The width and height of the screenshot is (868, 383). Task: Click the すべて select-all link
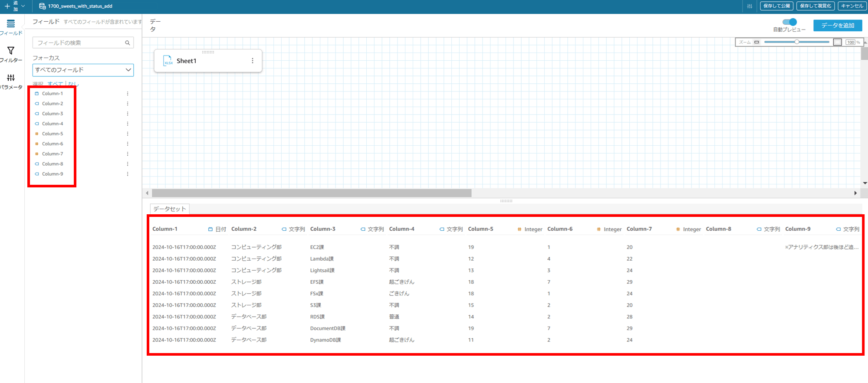click(55, 84)
